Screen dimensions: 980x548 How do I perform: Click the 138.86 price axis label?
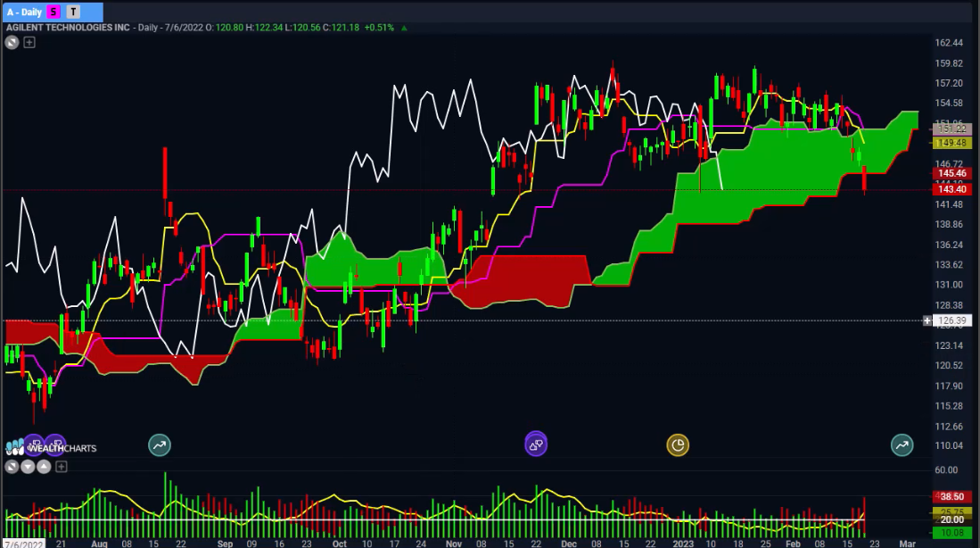click(949, 224)
